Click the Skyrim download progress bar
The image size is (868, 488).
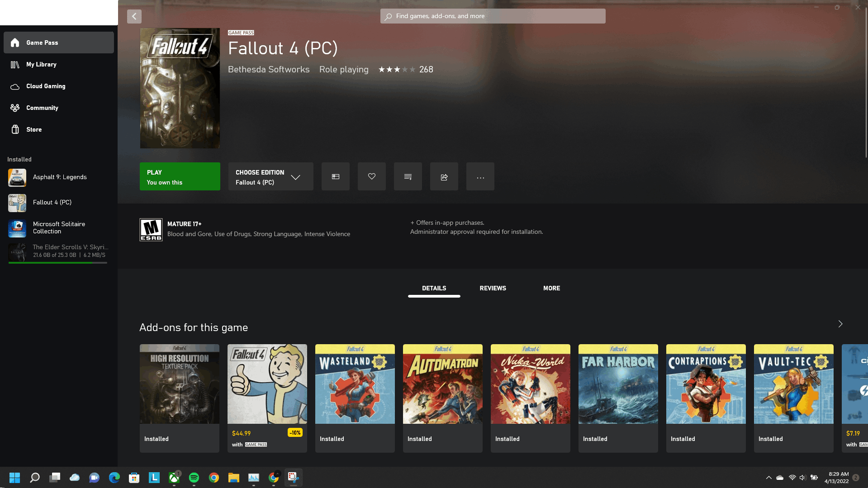point(58,263)
